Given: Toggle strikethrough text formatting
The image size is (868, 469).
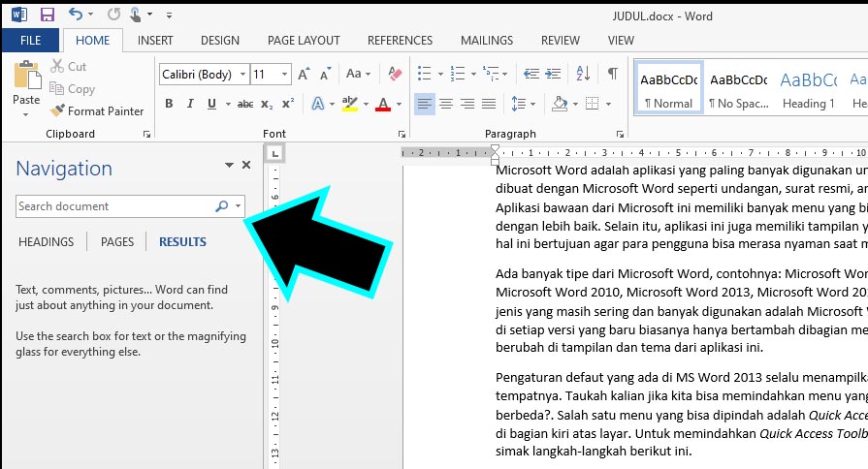Looking at the screenshot, I should [244, 104].
